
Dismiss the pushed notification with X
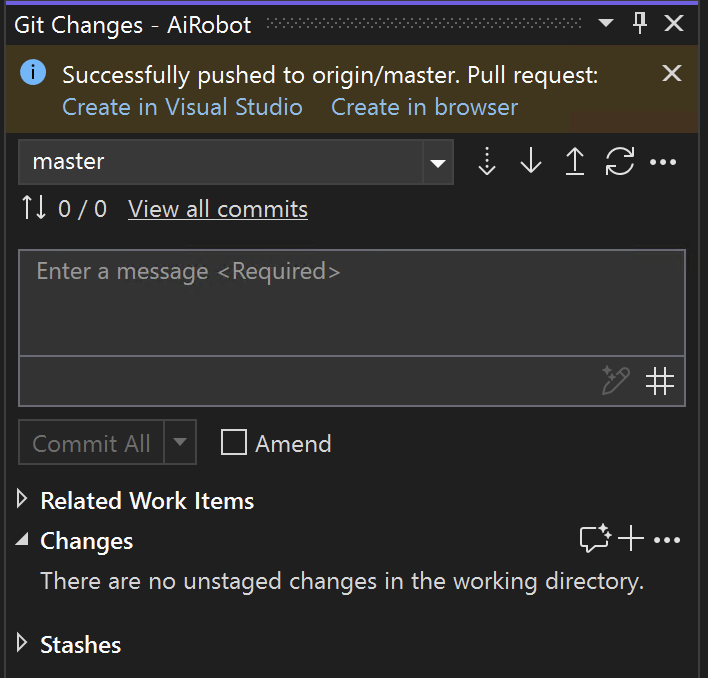point(671,73)
